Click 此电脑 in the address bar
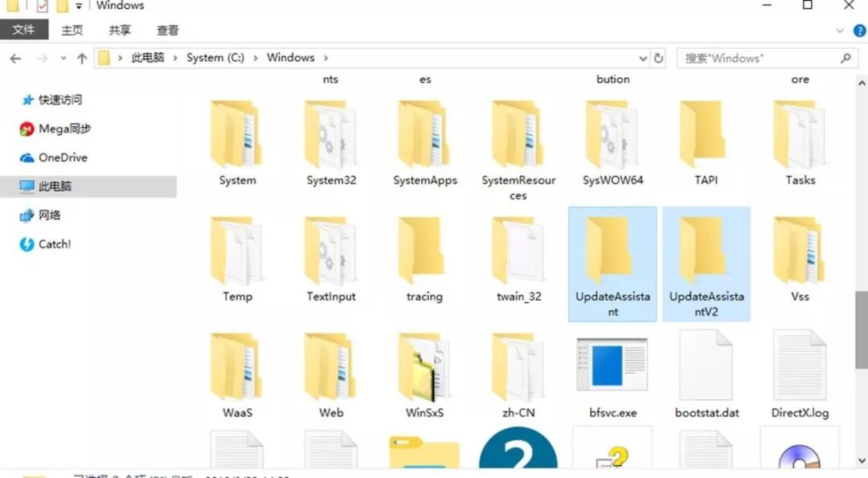 (148, 58)
